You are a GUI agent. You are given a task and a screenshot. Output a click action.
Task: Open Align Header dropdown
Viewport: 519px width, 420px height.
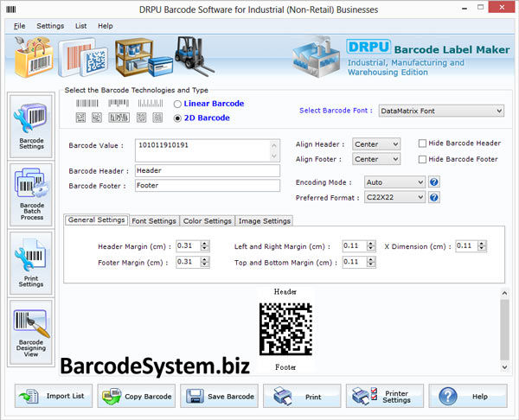[x=376, y=144]
